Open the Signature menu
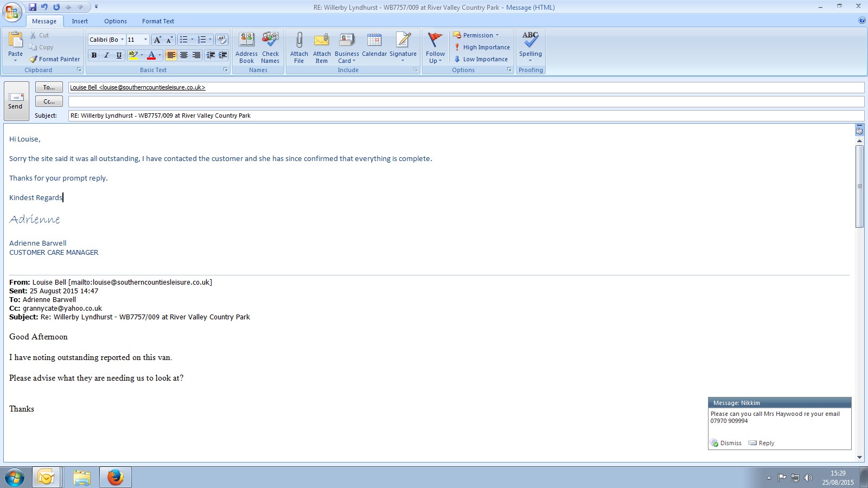The image size is (868, 488). (403, 48)
